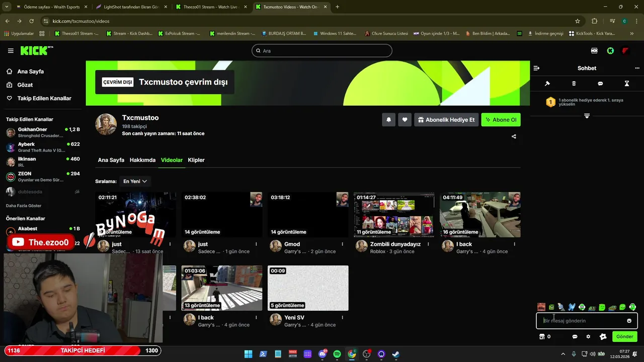Open the En Yeni sort dropdown
Image resolution: width=644 pixels, height=362 pixels.
(135, 181)
